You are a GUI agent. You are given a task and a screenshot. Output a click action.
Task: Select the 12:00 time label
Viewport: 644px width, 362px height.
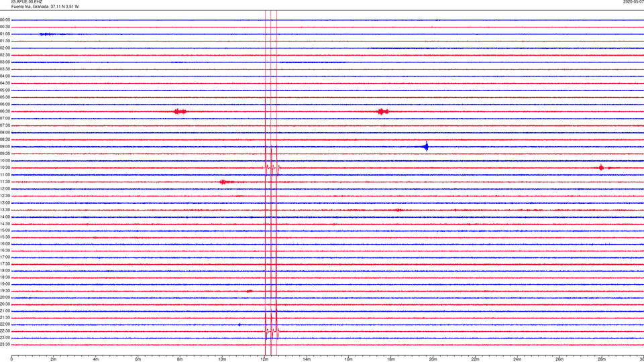click(x=5, y=189)
